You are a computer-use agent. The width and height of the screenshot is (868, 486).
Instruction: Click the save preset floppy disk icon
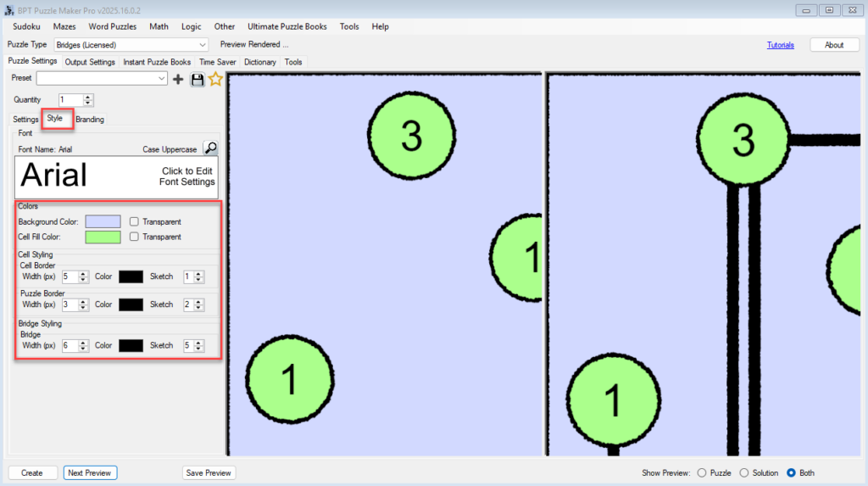(198, 79)
